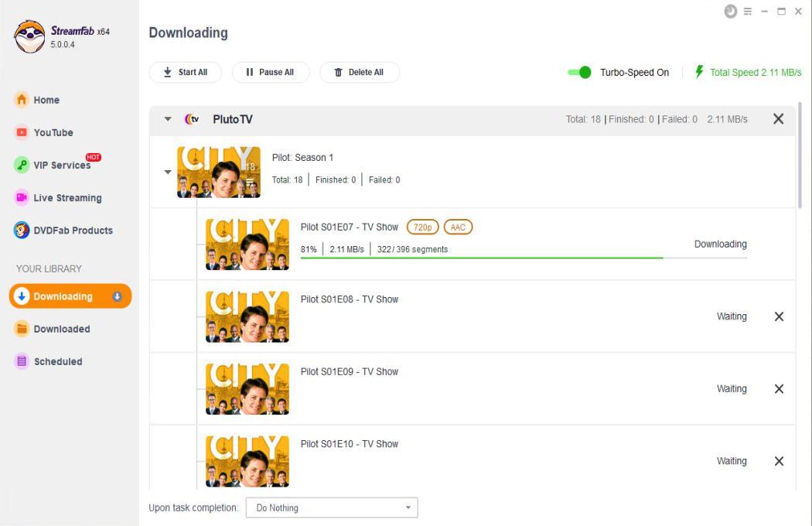Click the download count badge on the Downloading tab
812x526 pixels.
[x=117, y=296]
